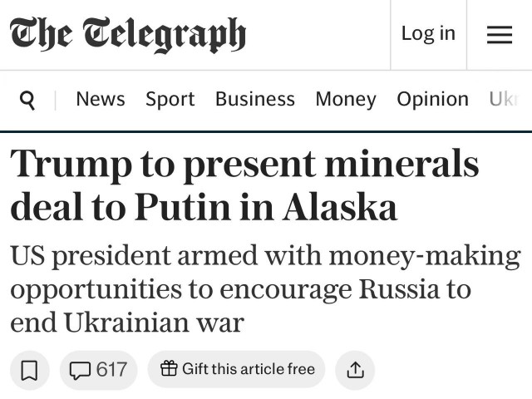Bookmark this article
The height and width of the screenshot is (399, 532).
[x=29, y=370]
